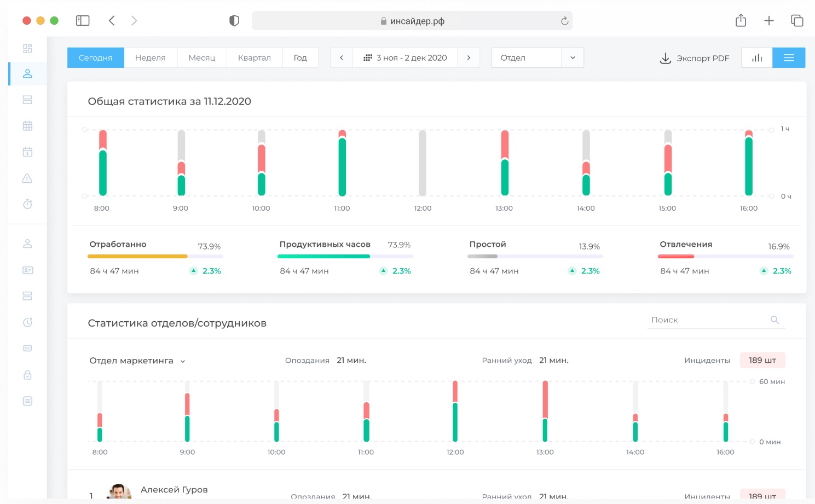Open the dashboard grid icon in sidebar
Screen dimensions: 815x504
(x=27, y=48)
